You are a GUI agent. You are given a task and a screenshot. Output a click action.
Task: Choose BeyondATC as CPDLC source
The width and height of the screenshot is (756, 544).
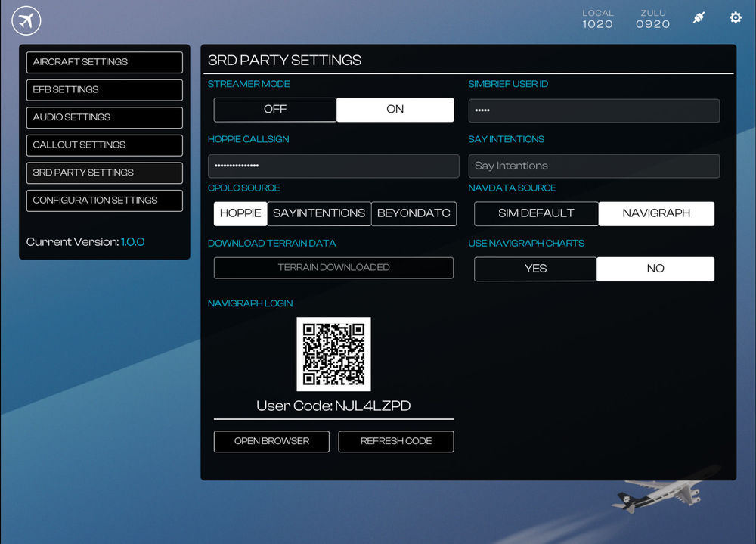[x=414, y=213]
